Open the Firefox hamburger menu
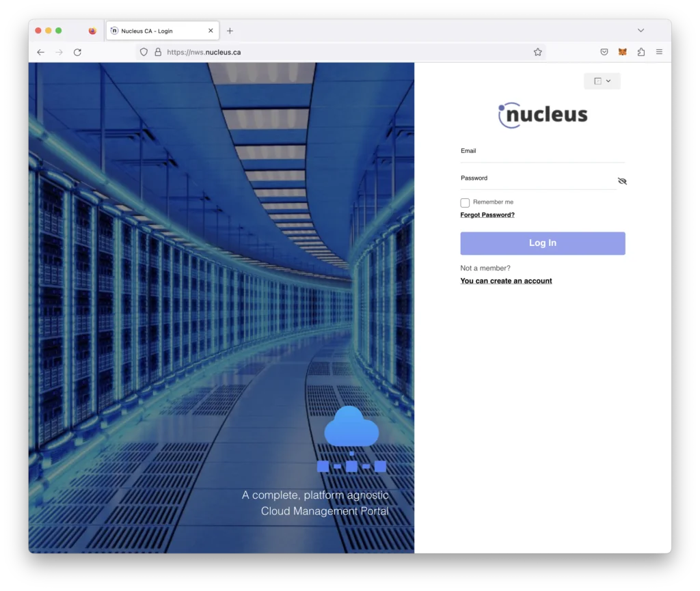 point(659,52)
